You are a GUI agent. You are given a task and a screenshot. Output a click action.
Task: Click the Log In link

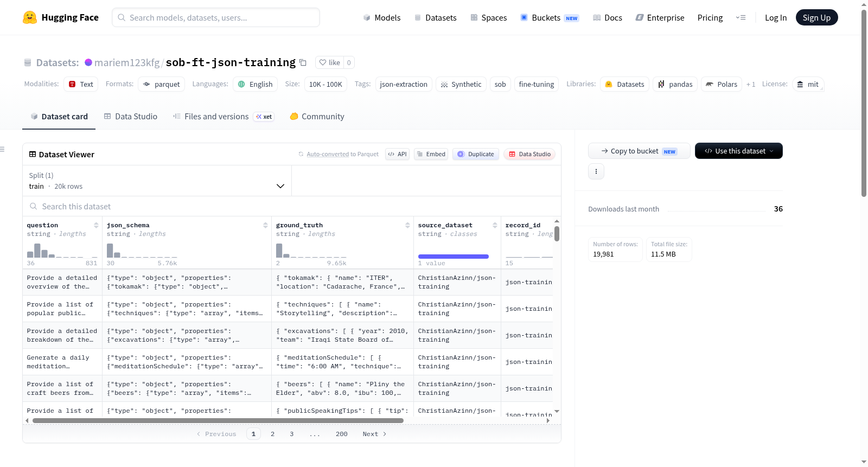coord(776,17)
